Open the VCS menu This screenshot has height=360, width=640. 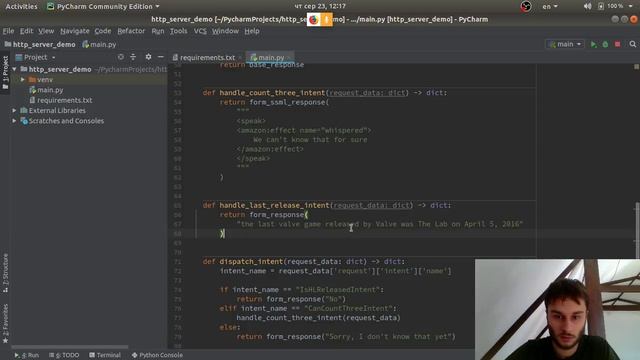[200, 31]
